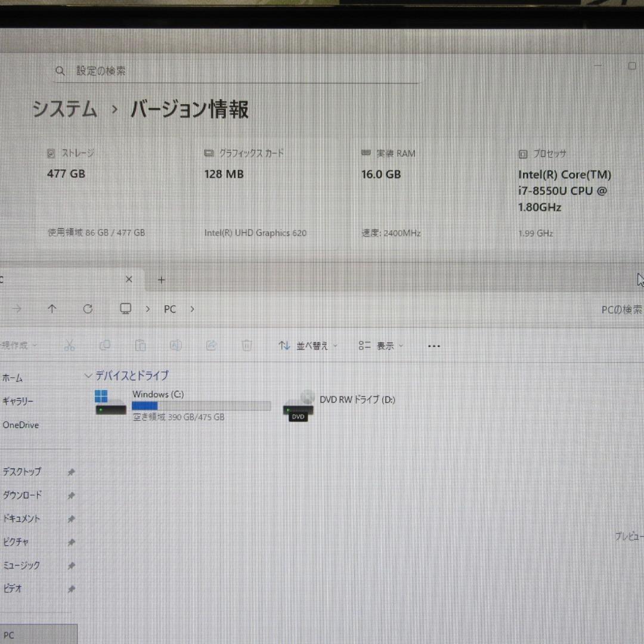The height and width of the screenshot is (644, 644).
Task: Select the Cut icon in the Explorer toolbar
Action: coord(70,345)
